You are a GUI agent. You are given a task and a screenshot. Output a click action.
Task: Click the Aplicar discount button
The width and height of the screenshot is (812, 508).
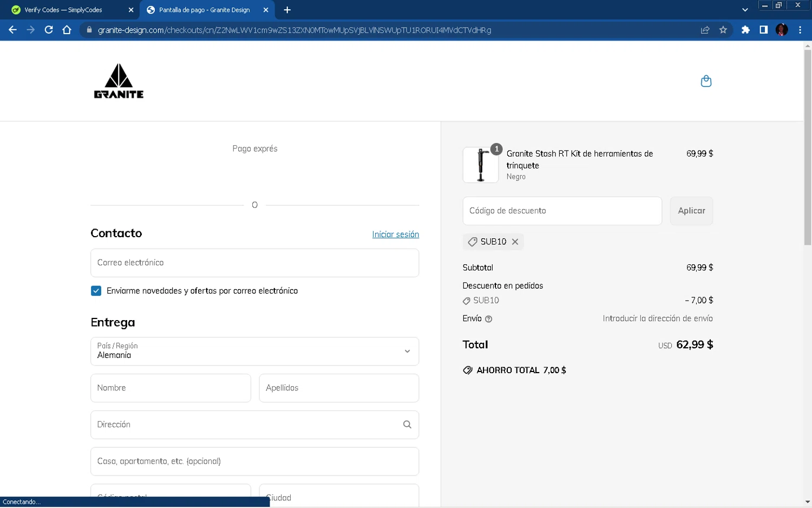point(691,211)
